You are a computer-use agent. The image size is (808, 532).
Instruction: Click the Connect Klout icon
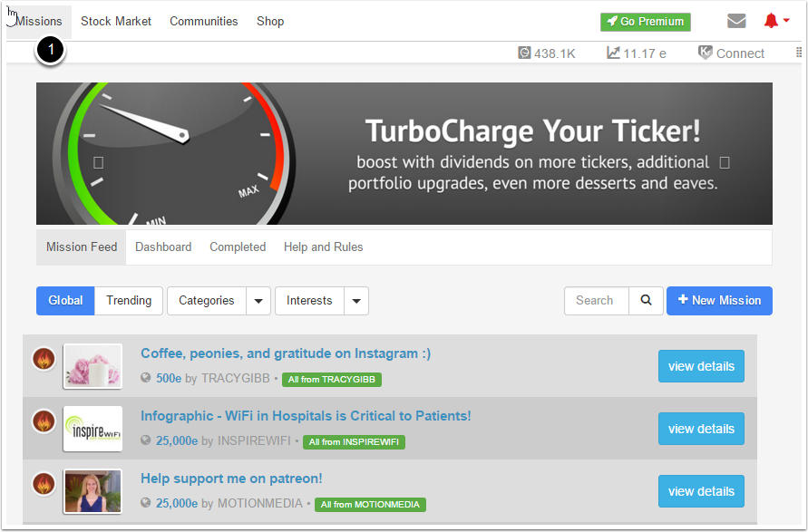coord(705,53)
